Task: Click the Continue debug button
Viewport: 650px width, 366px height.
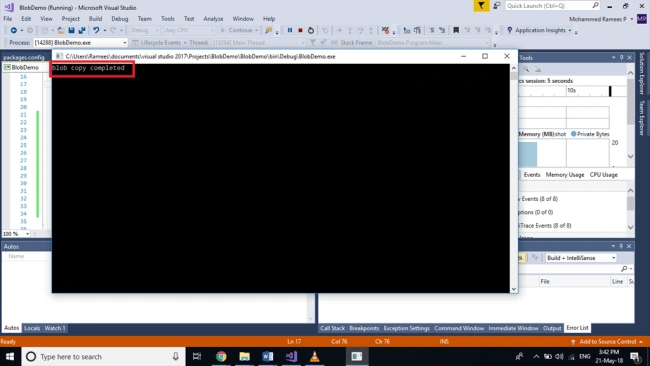Action: point(239,30)
